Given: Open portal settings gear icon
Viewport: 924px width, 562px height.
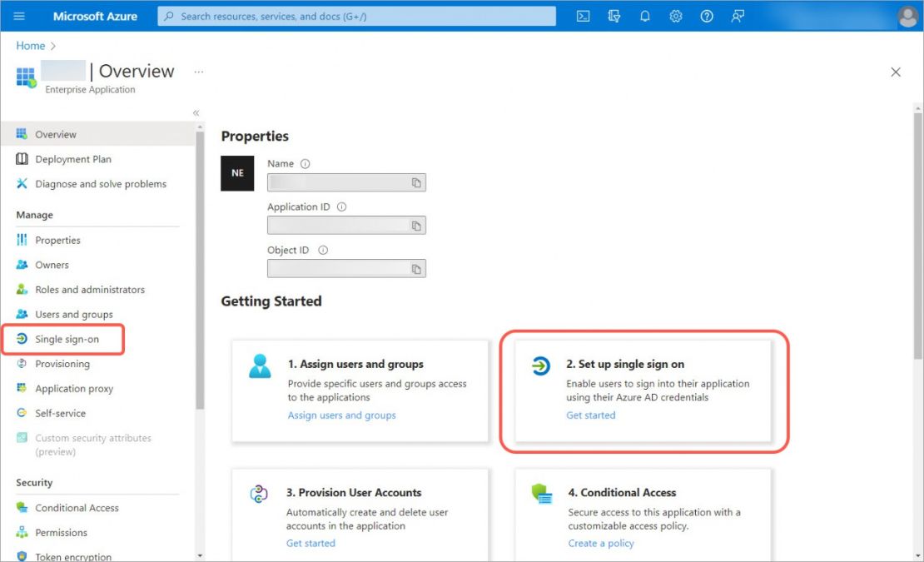Looking at the screenshot, I should pyautogui.click(x=676, y=17).
